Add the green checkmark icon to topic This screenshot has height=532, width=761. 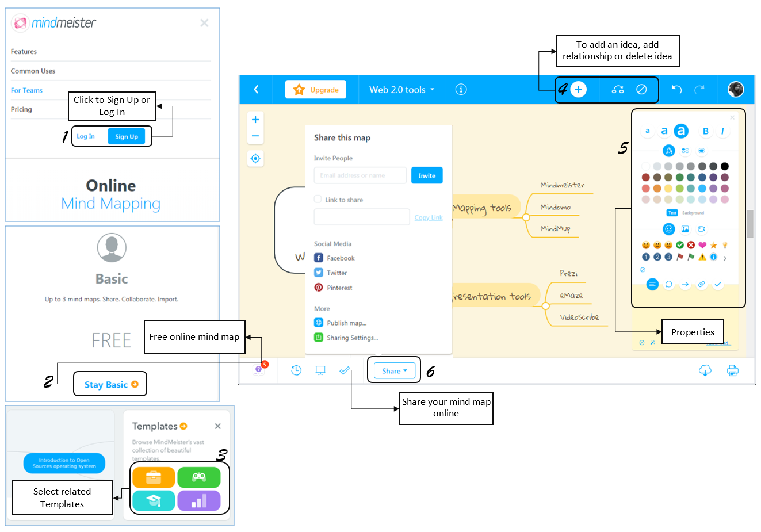point(680,245)
